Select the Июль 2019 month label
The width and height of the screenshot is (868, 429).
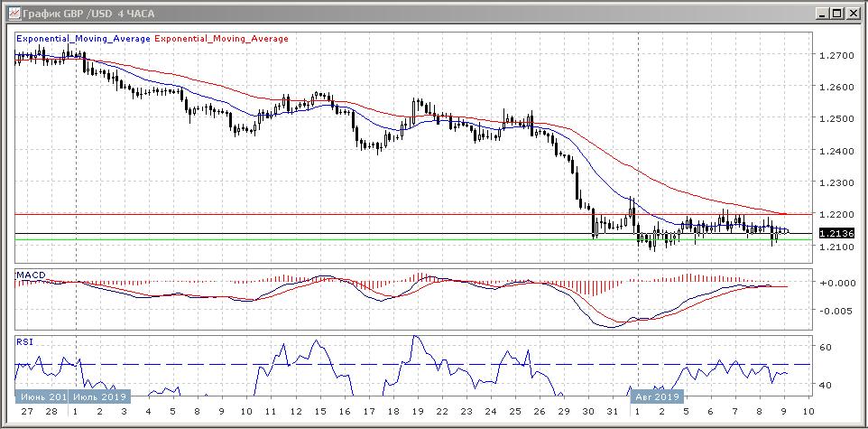[100, 396]
